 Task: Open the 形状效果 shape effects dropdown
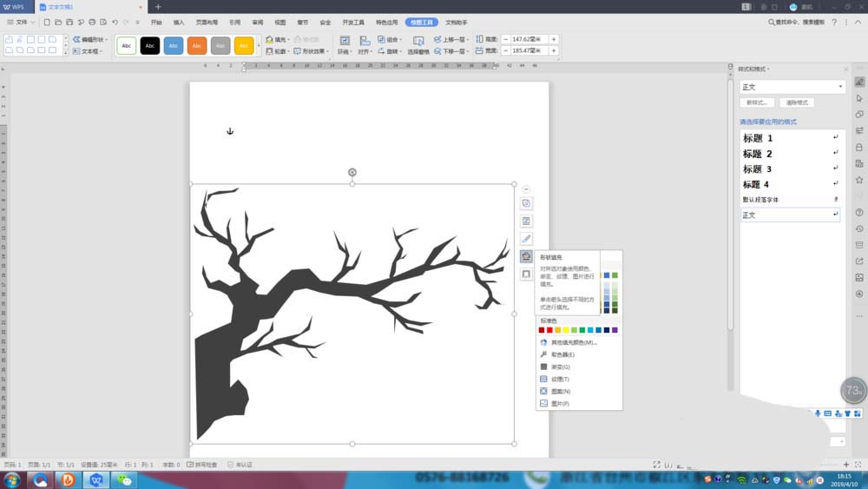click(x=312, y=51)
